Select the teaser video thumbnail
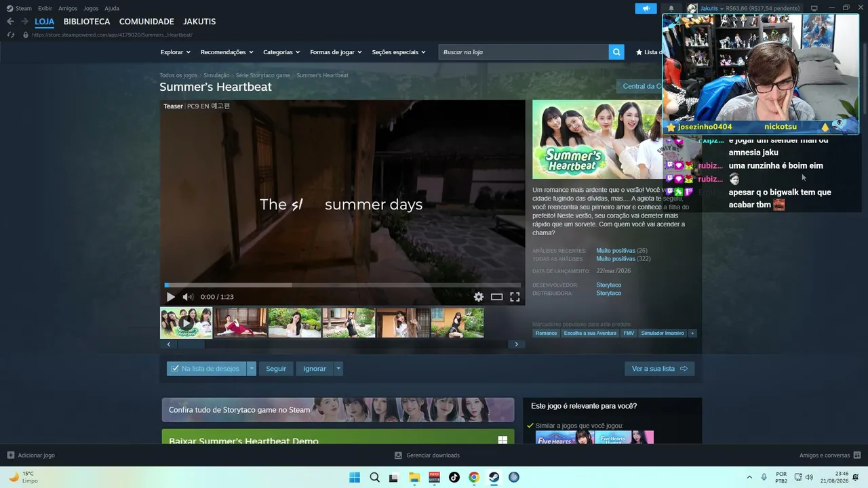Viewport: 868px width, 488px height. coord(186,323)
